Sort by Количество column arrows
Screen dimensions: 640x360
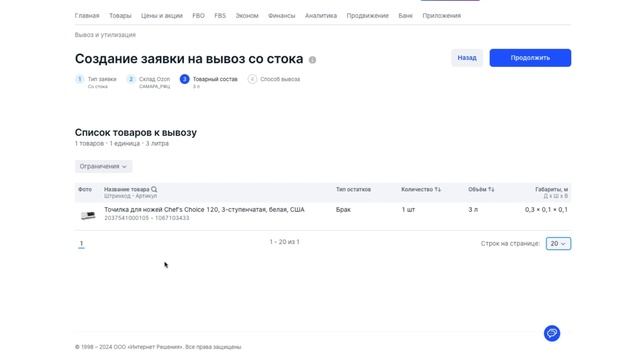point(438,189)
